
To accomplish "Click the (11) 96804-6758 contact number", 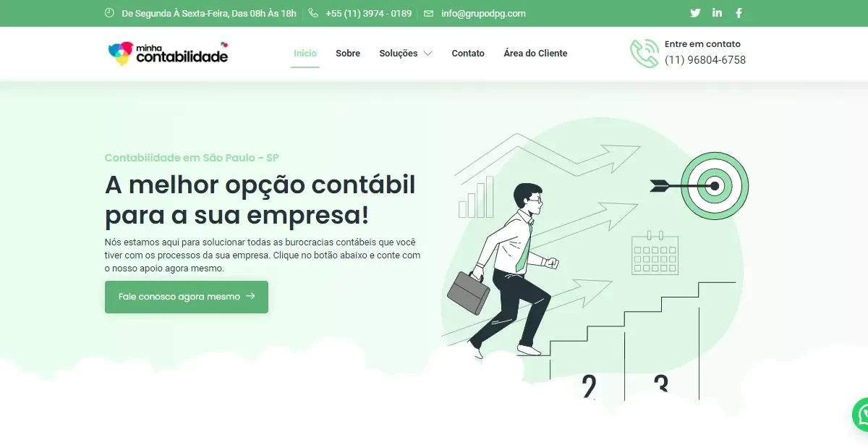I will tap(705, 60).
